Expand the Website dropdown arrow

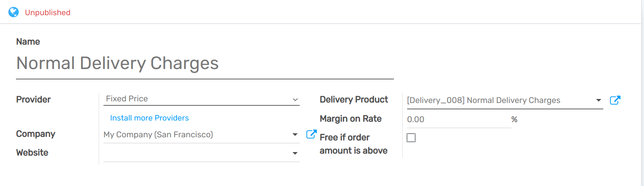295,153
